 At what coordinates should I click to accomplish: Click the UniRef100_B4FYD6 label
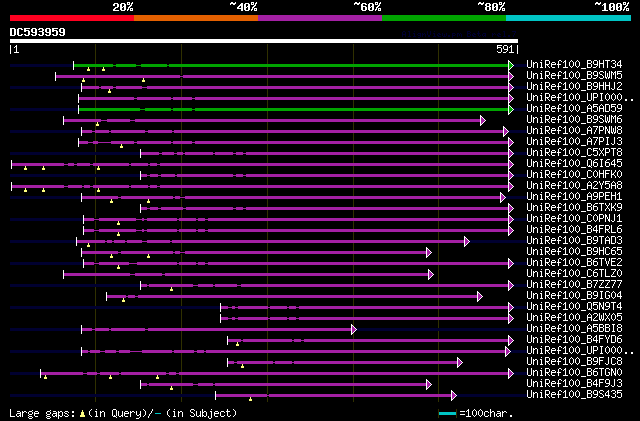click(574, 340)
